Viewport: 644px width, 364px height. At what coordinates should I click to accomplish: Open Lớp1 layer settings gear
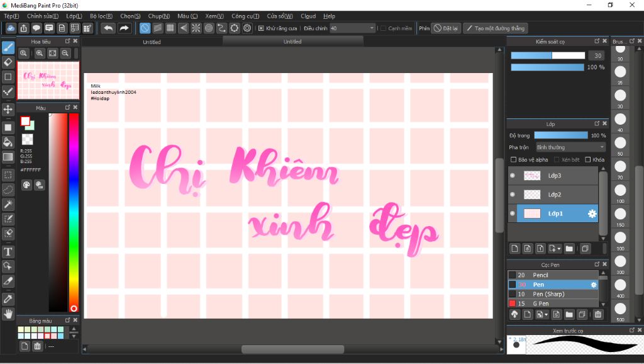[x=592, y=213]
